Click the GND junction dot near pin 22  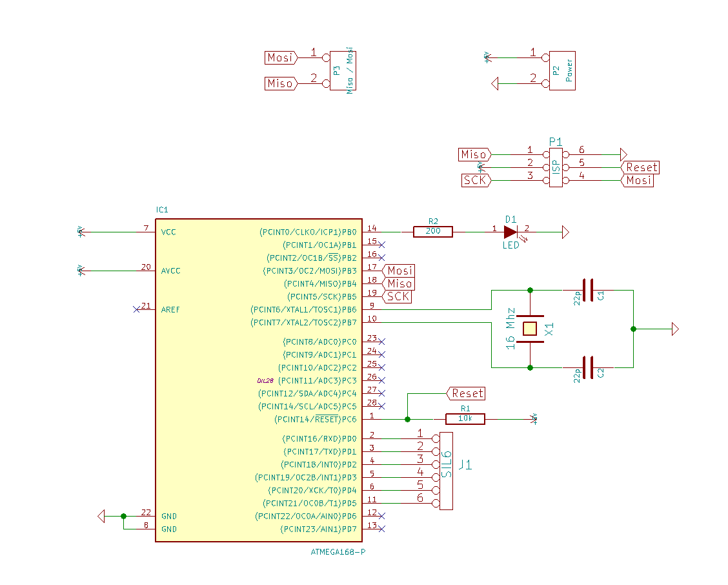[x=123, y=516]
